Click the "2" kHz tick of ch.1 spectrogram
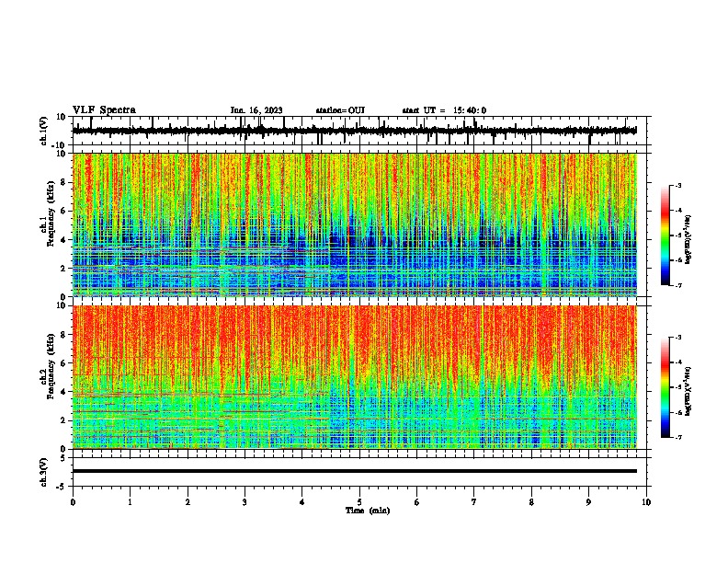 click(64, 268)
